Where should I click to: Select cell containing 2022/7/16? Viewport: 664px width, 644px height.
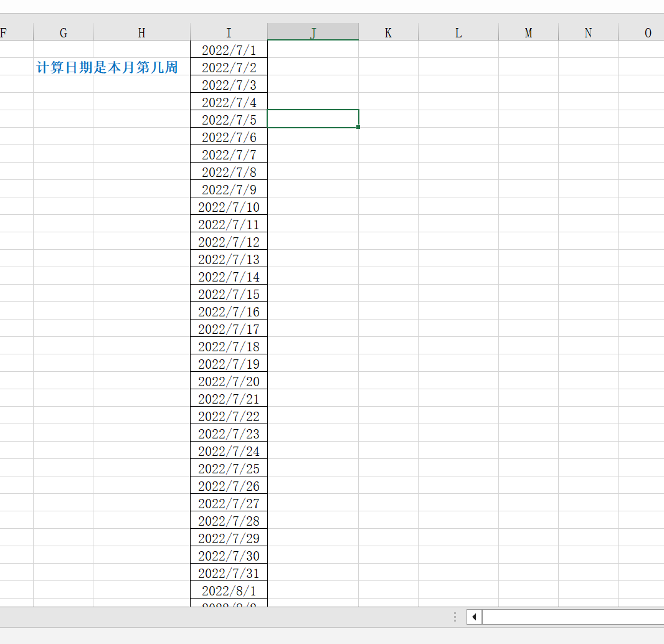229,311
